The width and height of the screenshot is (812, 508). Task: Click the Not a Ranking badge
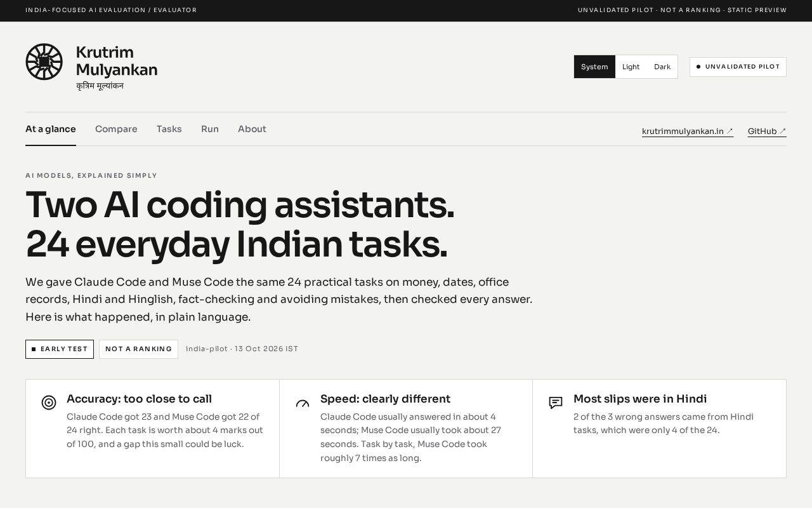(138, 349)
